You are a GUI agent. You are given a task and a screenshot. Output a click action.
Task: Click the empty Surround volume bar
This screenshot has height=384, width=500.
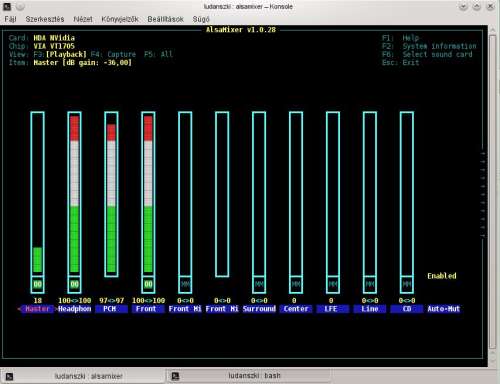pos(259,194)
